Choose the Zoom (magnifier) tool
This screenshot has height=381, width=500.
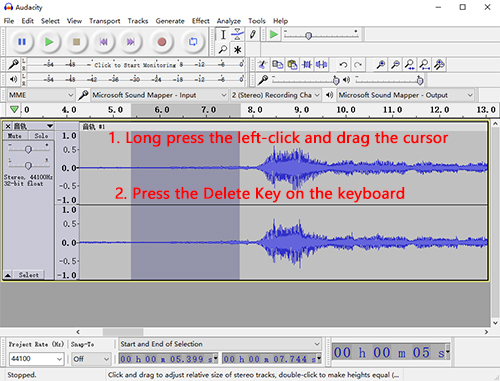[223, 50]
